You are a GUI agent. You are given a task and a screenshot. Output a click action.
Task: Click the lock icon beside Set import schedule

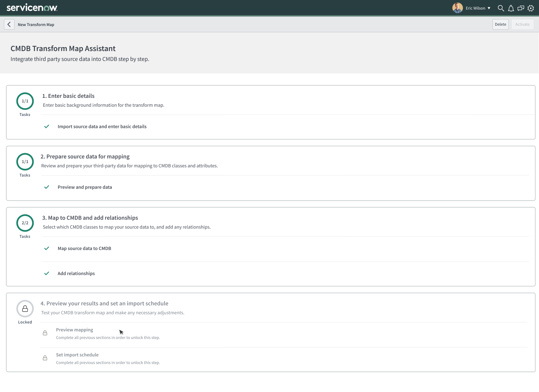(x=45, y=358)
